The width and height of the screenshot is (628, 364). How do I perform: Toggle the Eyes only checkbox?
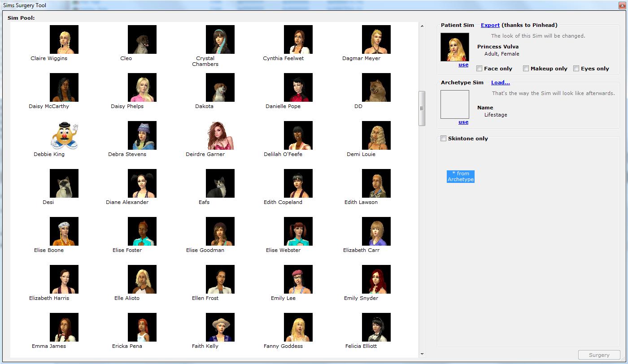(576, 68)
